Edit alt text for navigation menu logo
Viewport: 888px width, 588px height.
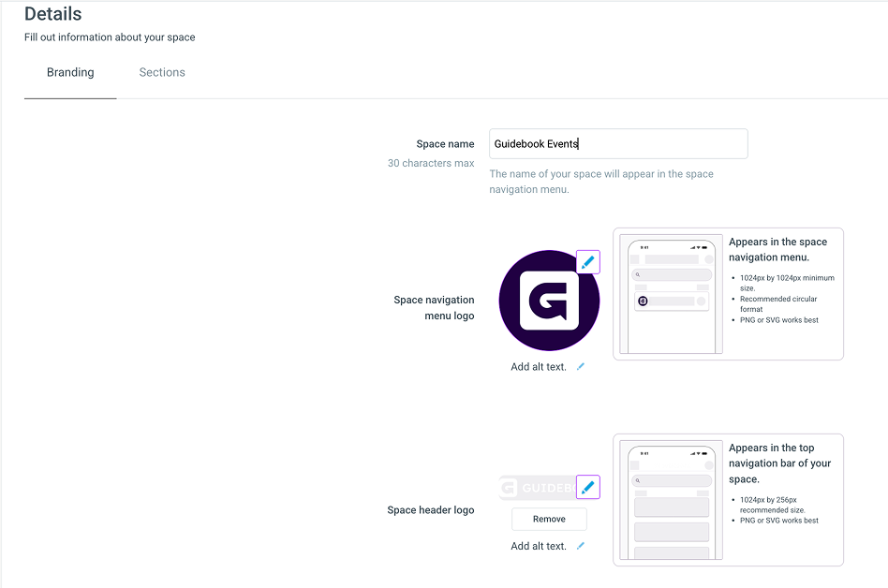(581, 367)
